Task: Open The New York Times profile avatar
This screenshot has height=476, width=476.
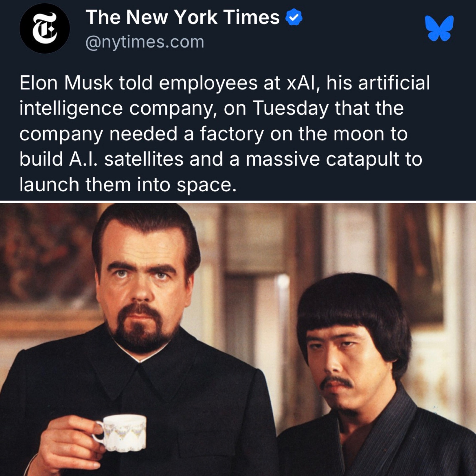Action: tap(45, 28)
